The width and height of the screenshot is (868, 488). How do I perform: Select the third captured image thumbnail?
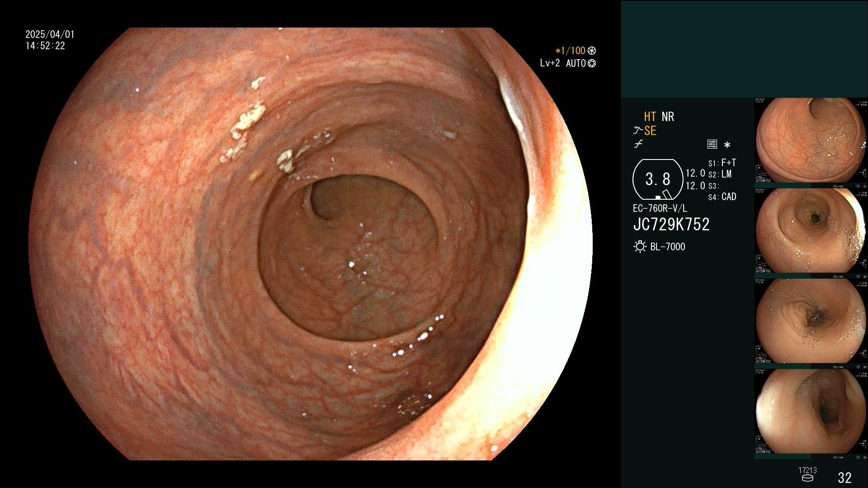[811, 321]
